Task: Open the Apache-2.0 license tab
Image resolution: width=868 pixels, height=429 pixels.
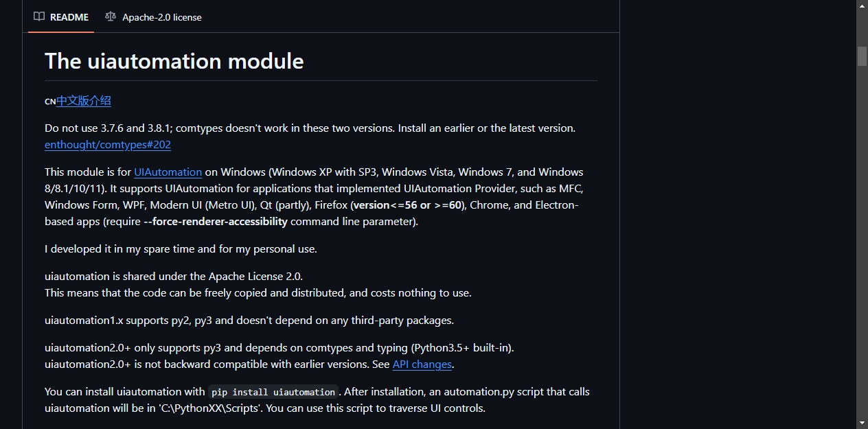Action: [x=153, y=16]
